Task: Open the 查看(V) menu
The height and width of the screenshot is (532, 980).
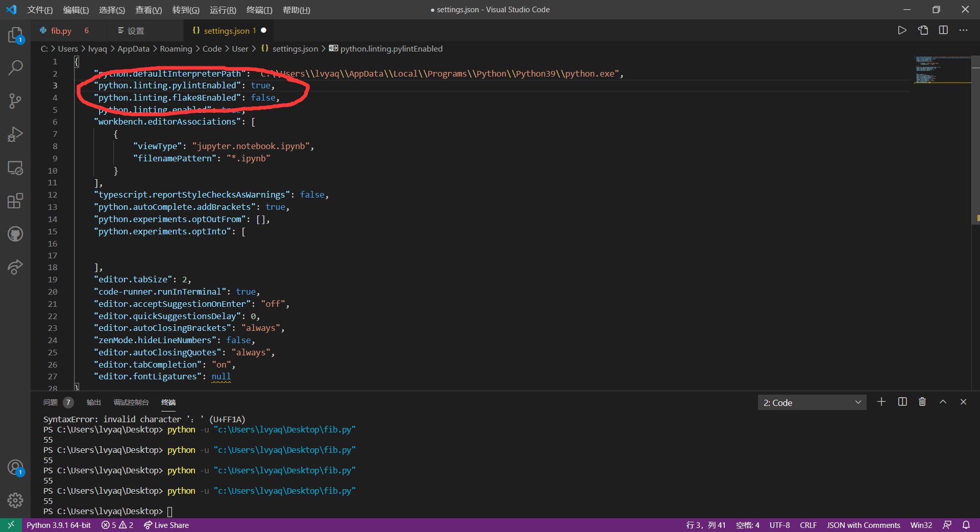Action: tap(149, 10)
